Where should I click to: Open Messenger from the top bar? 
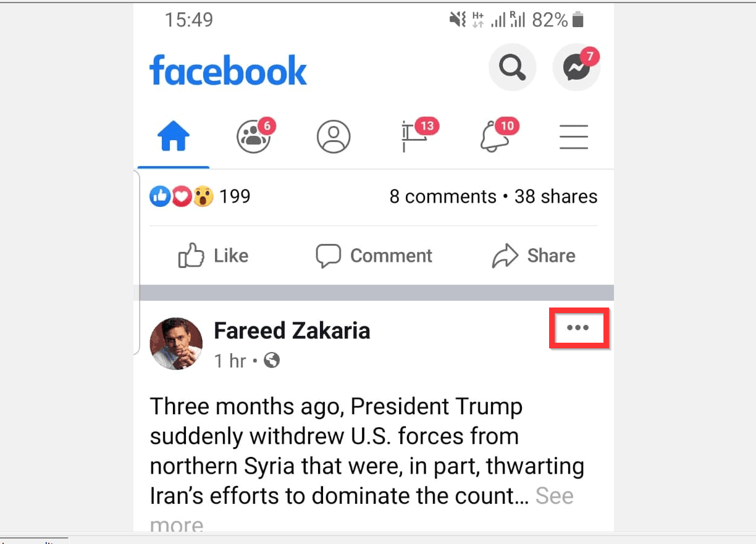pos(576,68)
